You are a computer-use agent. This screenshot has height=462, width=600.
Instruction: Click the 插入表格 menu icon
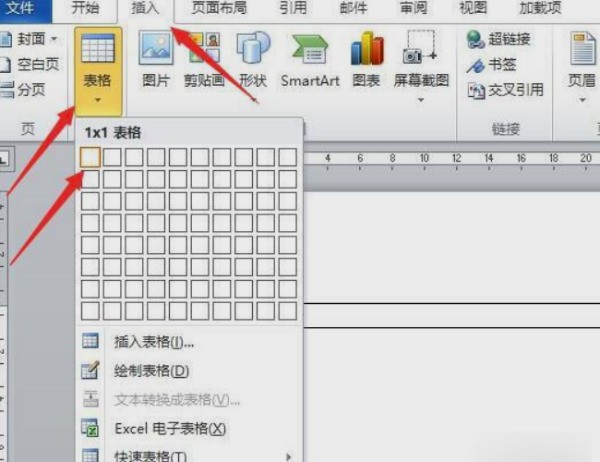(90, 341)
